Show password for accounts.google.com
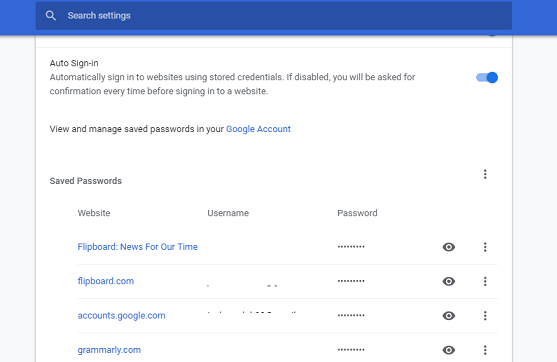The image size is (557, 362). pos(449,315)
